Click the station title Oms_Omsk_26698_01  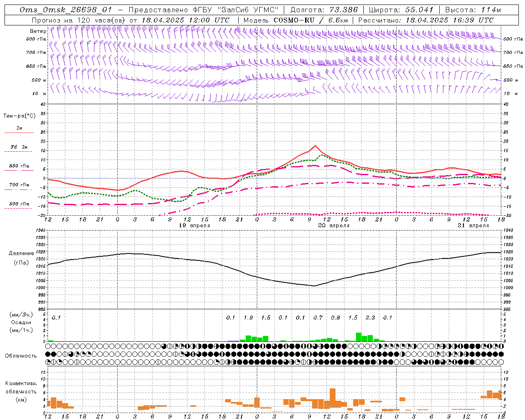pos(66,10)
